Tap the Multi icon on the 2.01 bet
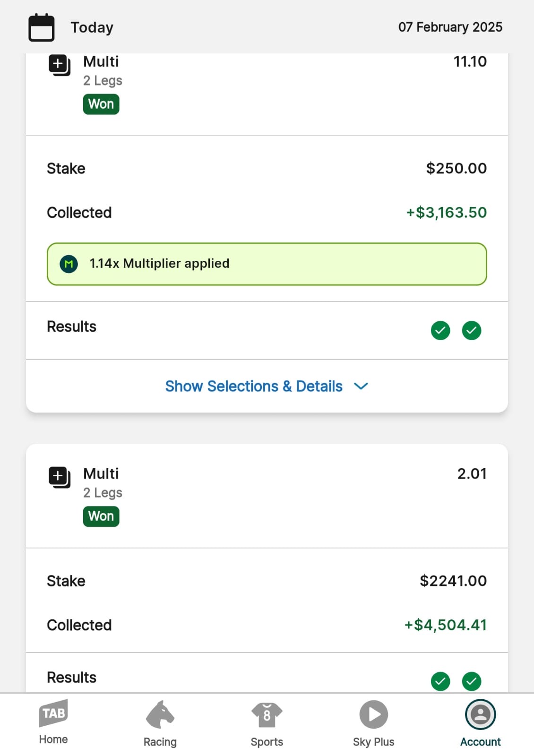Image resolution: width=534 pixels, height=756 pixels. 60,477
